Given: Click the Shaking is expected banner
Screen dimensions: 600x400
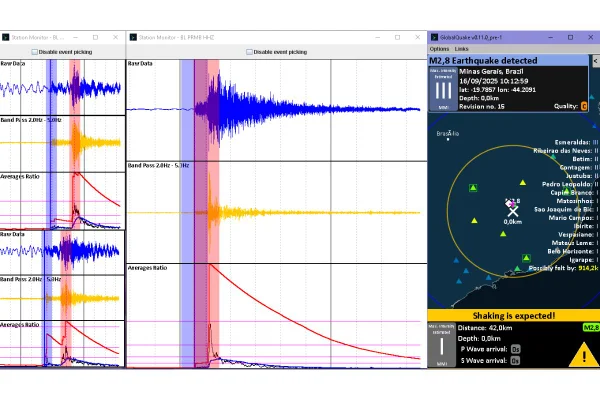Looking at the screenshot, I should point(514,316).
